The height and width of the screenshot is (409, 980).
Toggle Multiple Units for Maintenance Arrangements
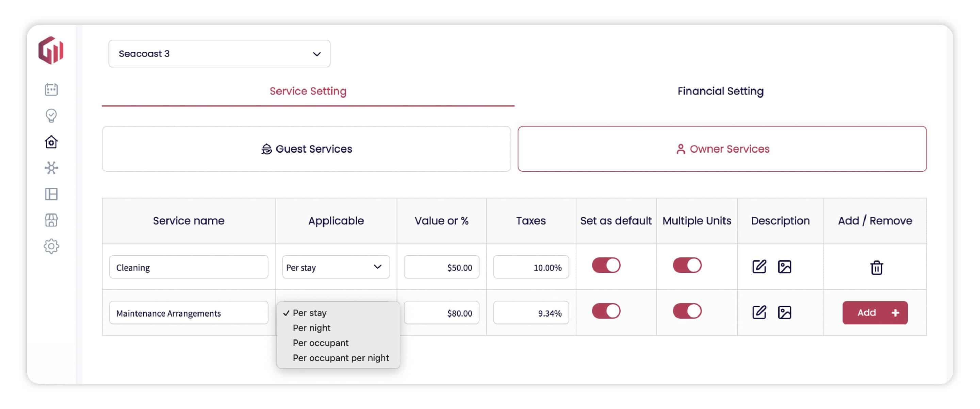(687, 310)
